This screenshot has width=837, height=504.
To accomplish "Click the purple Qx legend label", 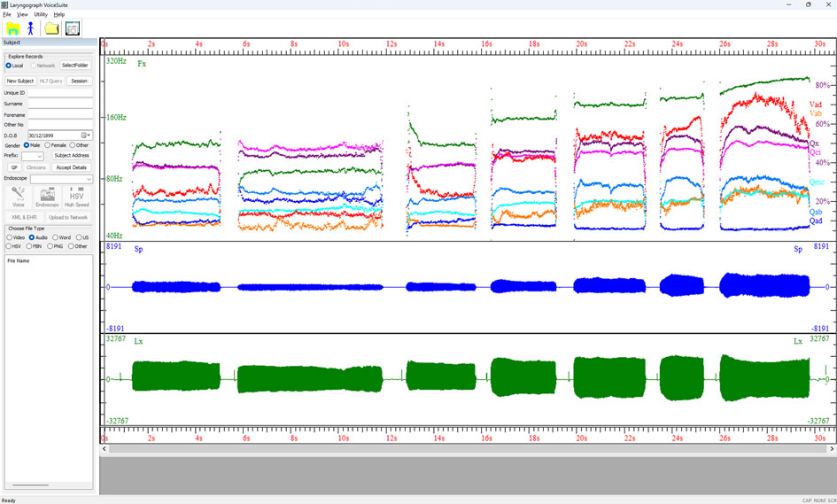I will click(814, 143).
